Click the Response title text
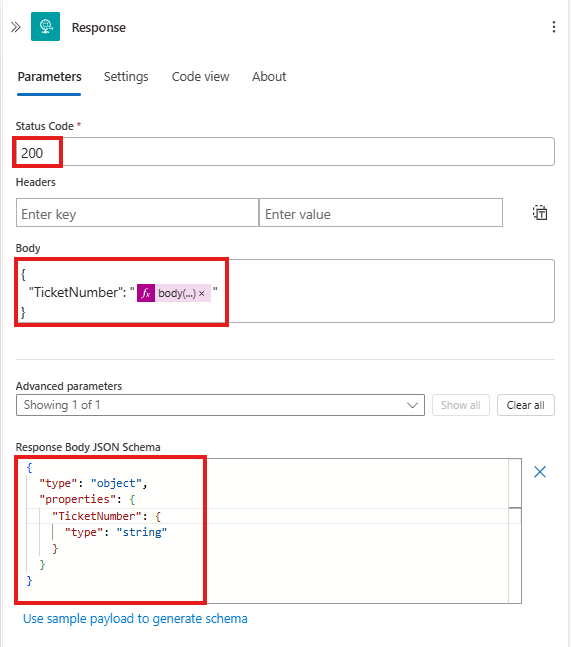Screen dimensions: 571x647 (x=99, y=28)
